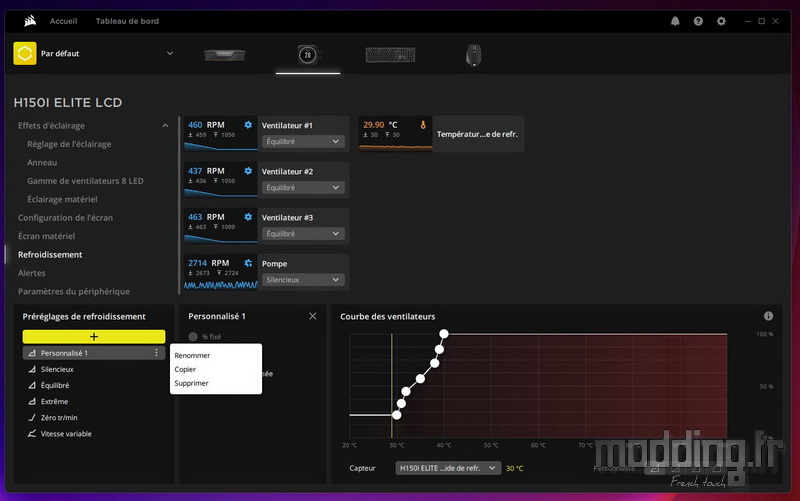800x501 pixels.
Task: Open Ventilateur #1 Équilibré preset dropdown
Action: click(303, 141)
